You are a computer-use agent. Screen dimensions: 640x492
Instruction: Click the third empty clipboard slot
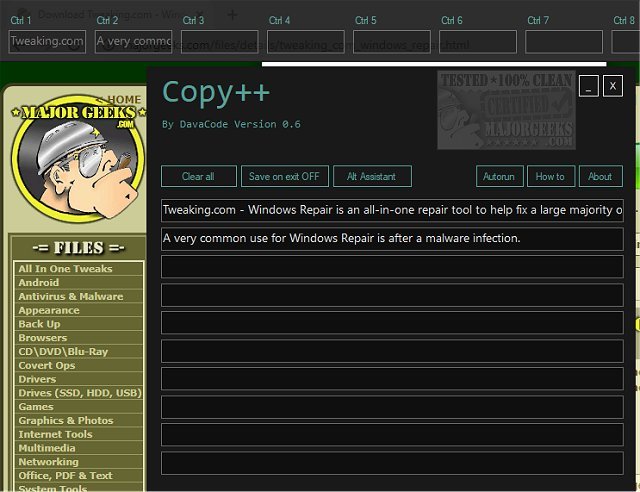coord(392,323)
